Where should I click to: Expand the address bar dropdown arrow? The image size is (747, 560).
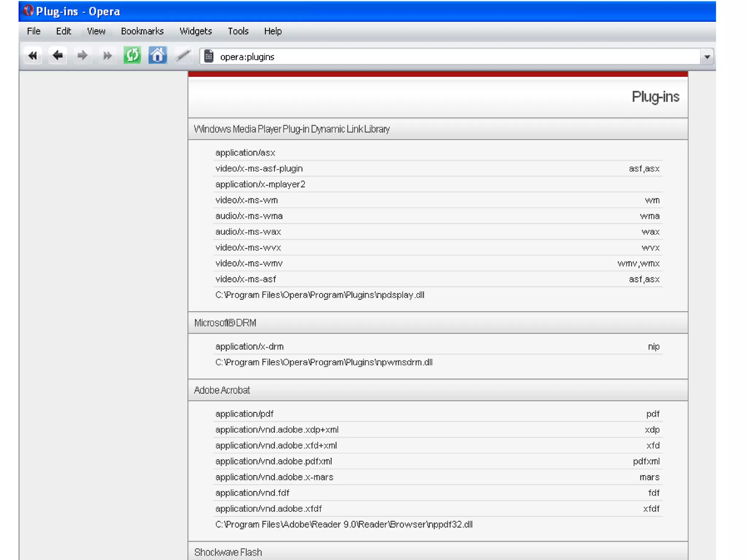click(x=707, y=57)
